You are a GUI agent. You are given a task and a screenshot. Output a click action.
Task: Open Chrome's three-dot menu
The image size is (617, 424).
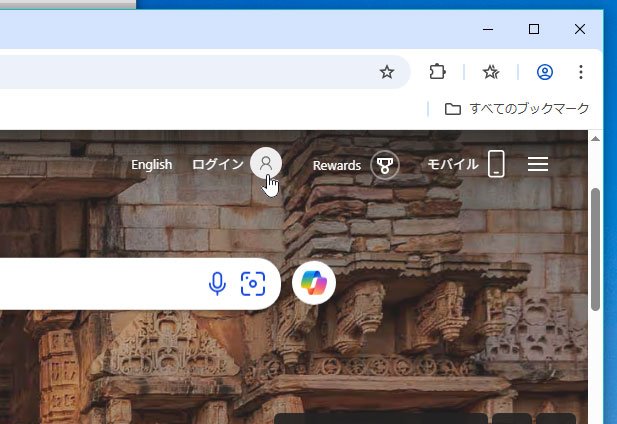(581, 72)
